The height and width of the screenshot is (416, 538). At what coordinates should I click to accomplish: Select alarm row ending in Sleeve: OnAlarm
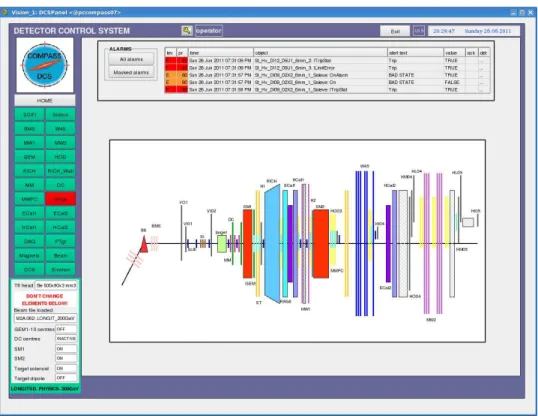[x=327, y=75]
